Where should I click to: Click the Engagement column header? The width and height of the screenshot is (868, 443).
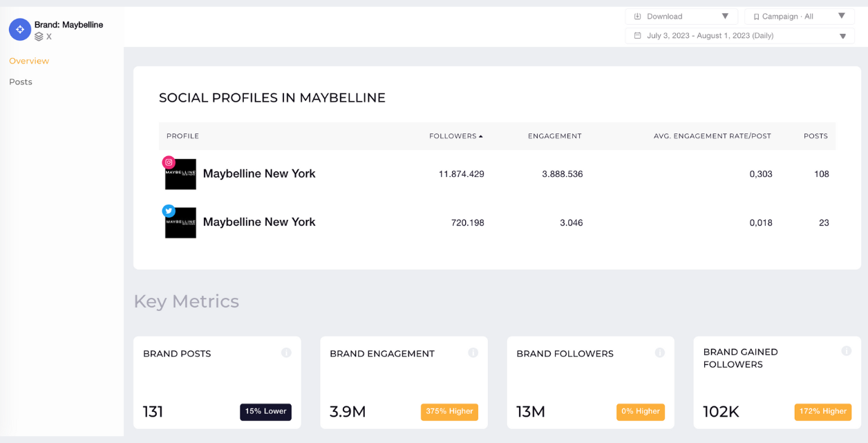coord(555,136)
